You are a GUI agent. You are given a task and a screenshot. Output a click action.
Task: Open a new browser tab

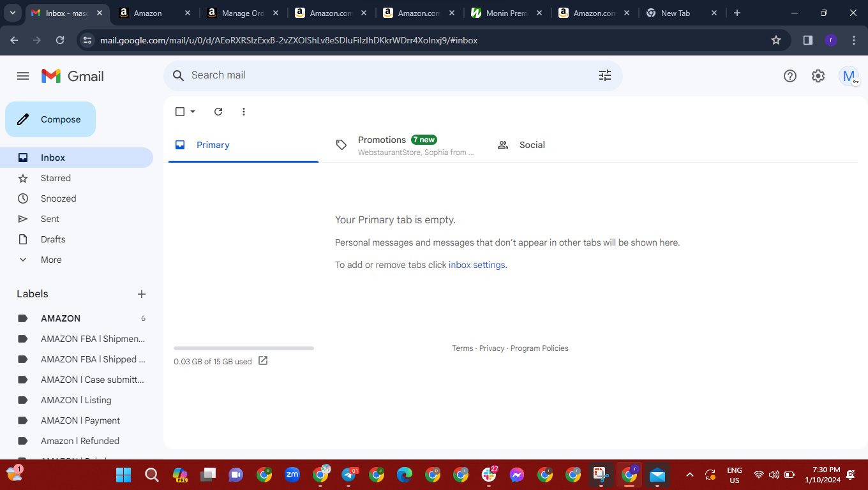tap(737, 13)
